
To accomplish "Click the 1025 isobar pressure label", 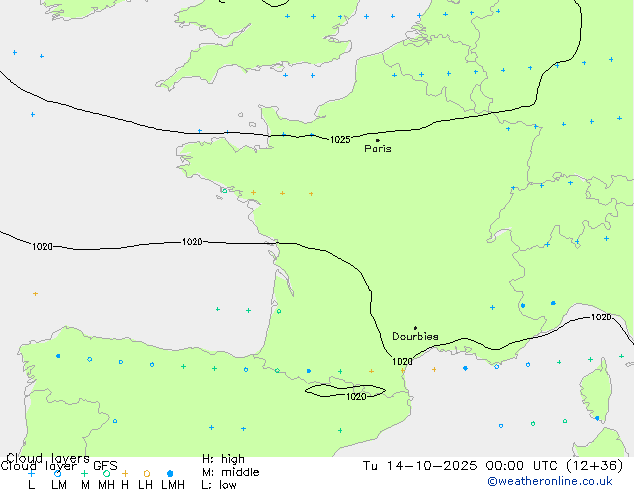I will tap(340, 139).
